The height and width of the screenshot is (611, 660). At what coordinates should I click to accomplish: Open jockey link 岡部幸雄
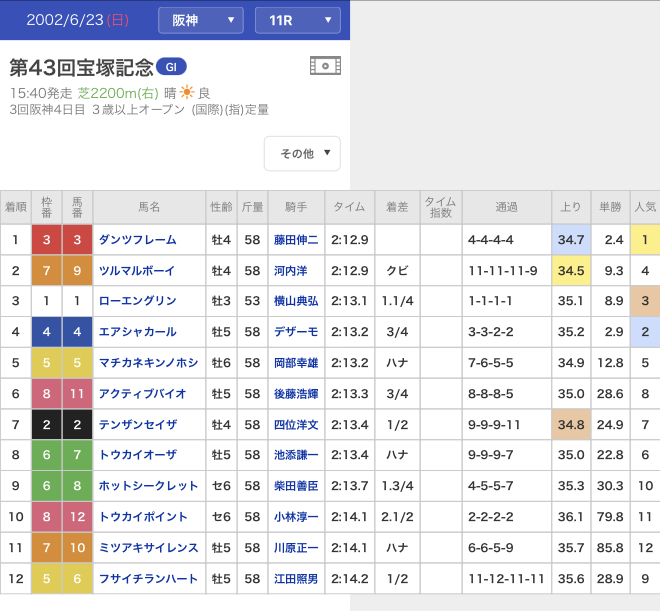click(x=296, y=363)
